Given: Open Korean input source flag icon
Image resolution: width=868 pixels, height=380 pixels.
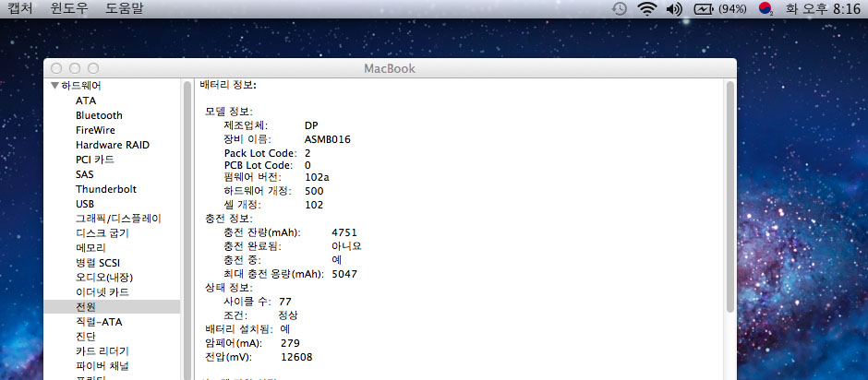Looking at the screenshot, I should point(766,9).
